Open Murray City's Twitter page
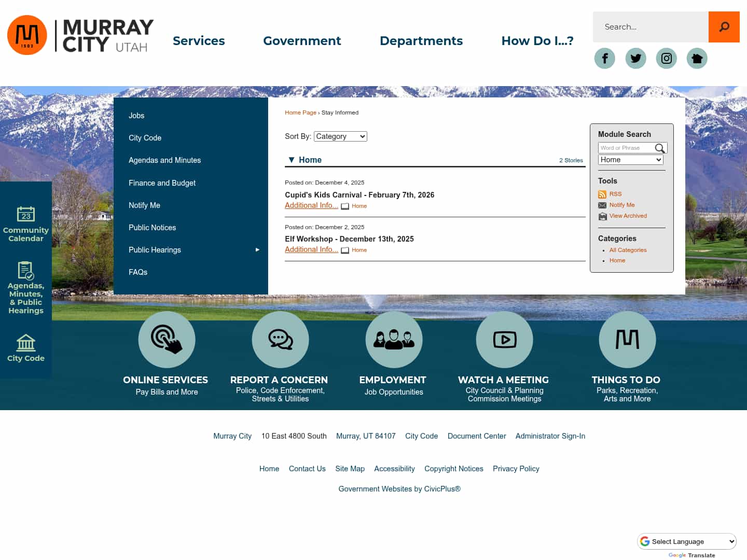Image resolution: width=747 pixels, height=560 pixels. point(635,58)
